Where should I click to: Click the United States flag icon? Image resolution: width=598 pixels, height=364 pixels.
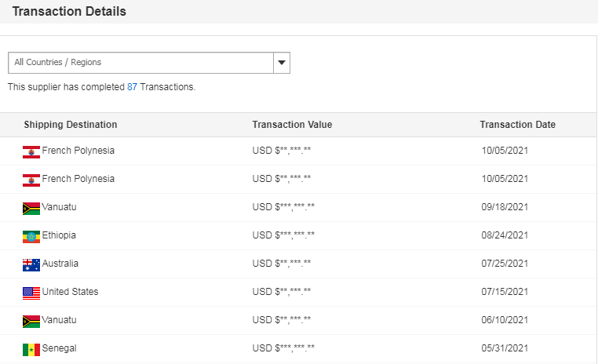31,293
